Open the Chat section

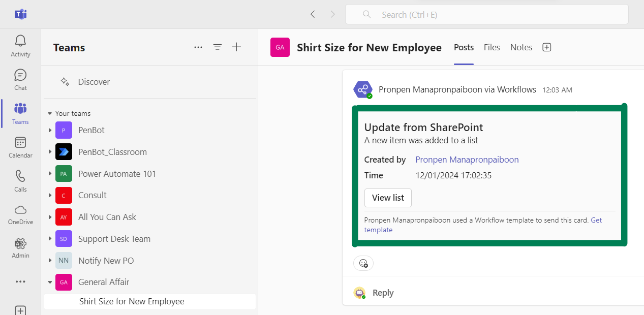[x=20, y=79]
